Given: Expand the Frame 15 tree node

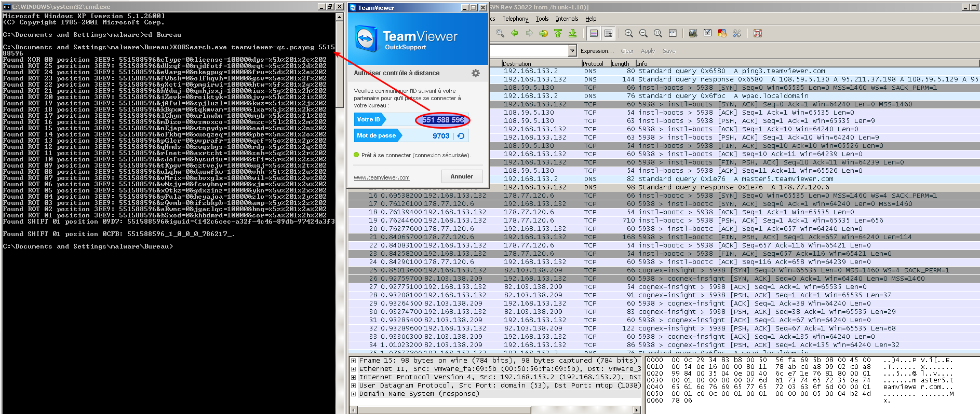Looking at the screenshot, I should 353,361.
